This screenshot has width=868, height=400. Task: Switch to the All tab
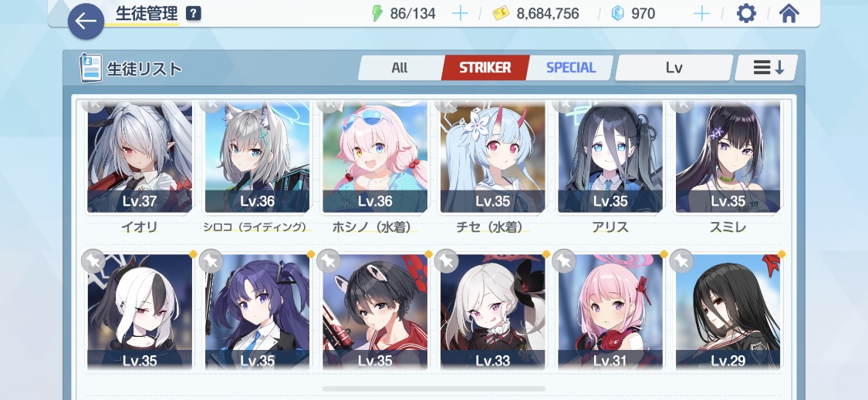[x=400, y=68]
